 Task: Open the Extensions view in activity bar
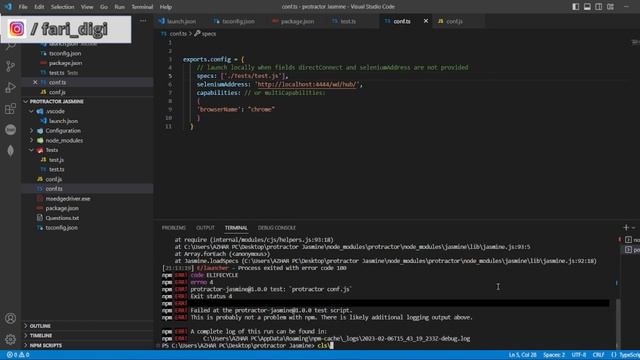coord(11,109)
